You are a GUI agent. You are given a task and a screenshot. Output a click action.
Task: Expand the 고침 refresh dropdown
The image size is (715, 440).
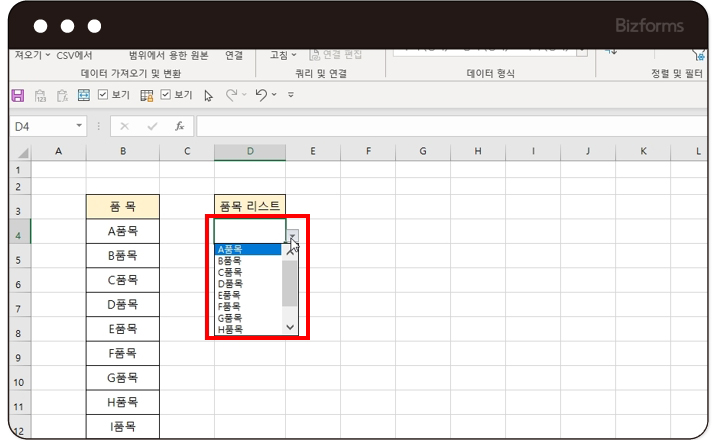tap(294, 55)
